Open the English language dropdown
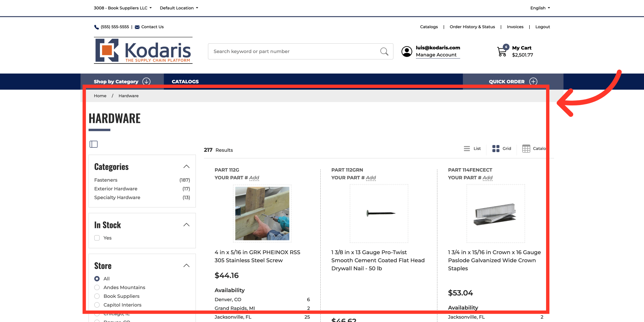Screen dimensions: 644x322 point(540,8)
